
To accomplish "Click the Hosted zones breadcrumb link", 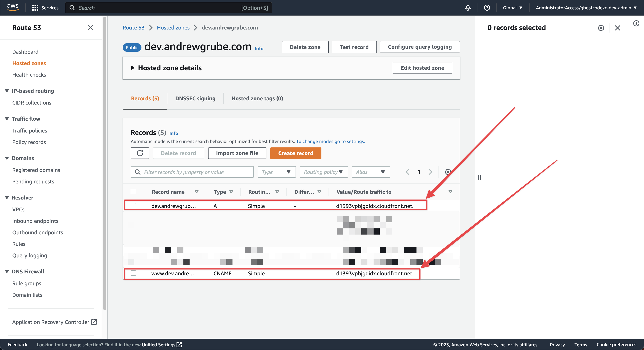I will 173,28.
